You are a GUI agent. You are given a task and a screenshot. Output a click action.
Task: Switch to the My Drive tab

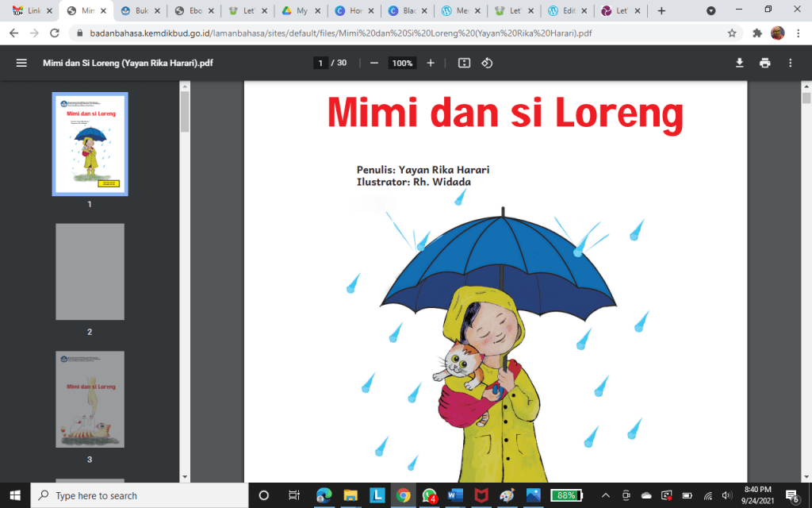(x=299, y=11)
